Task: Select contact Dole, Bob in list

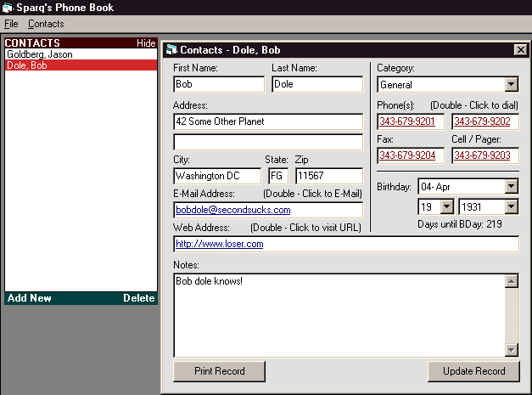Action: (27, 65)
